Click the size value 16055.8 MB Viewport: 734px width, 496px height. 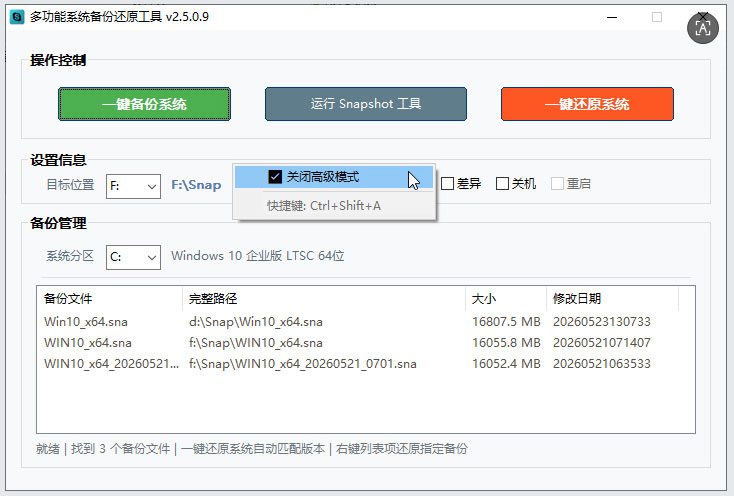point(506,343)
